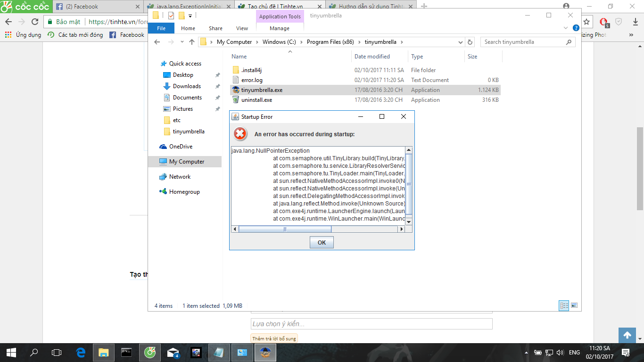Open the View ribbon tab
The image size is (644, 362).
point(242,28)
